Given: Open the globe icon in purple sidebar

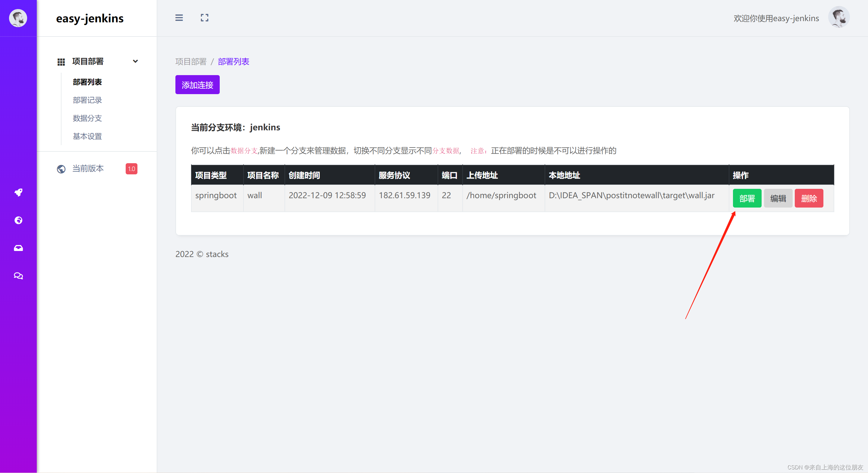Looking at the screenshot, I should (x=18, y=220).
